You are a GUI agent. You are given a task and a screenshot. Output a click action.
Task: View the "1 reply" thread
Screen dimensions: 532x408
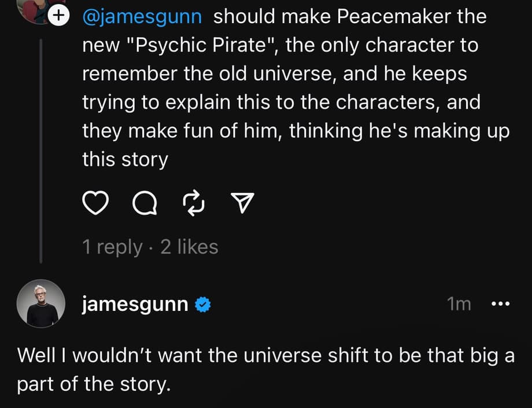coord(112,247)
